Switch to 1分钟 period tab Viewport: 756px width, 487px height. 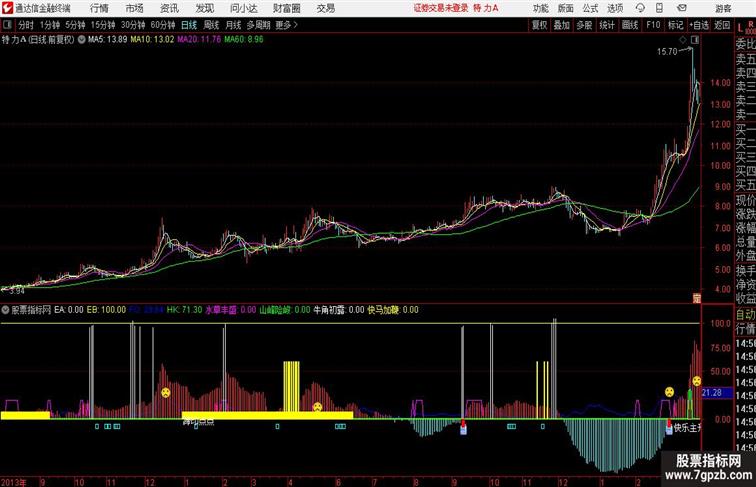50,25
